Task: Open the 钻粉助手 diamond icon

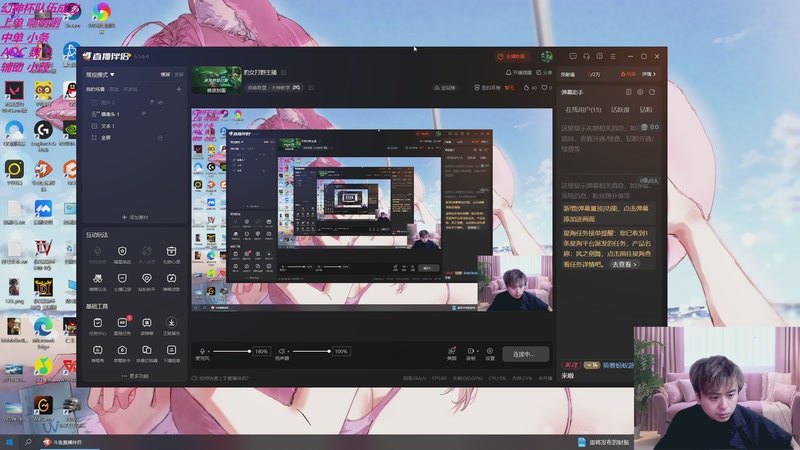Action: tap(146, 281)
